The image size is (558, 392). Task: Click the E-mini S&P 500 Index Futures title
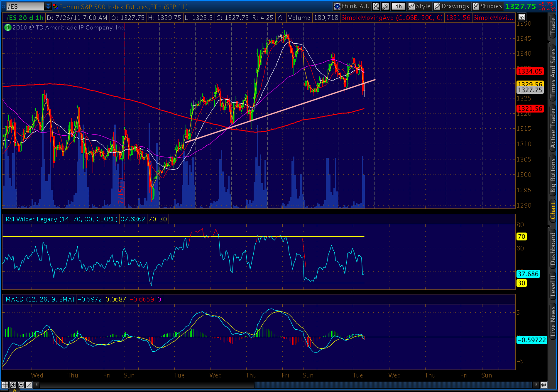point(123,7)
